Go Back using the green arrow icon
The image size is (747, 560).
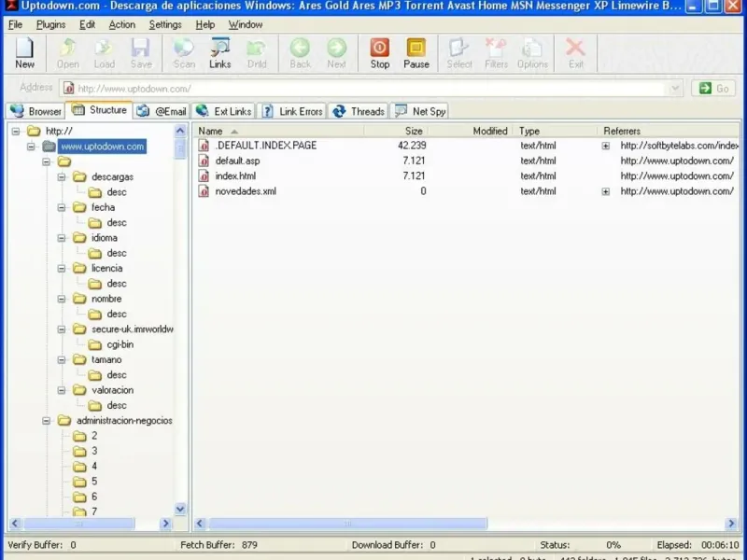[300, 48]
